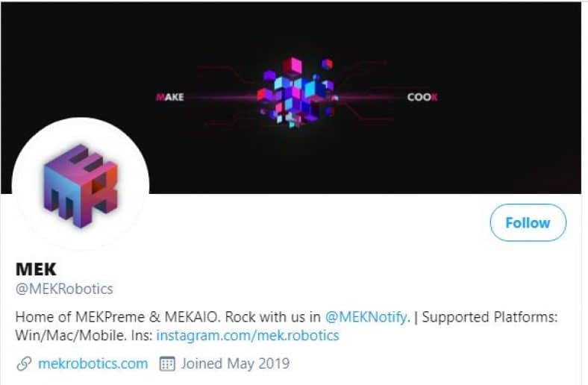Click the calendar icon beside Joined

(167, 363)
